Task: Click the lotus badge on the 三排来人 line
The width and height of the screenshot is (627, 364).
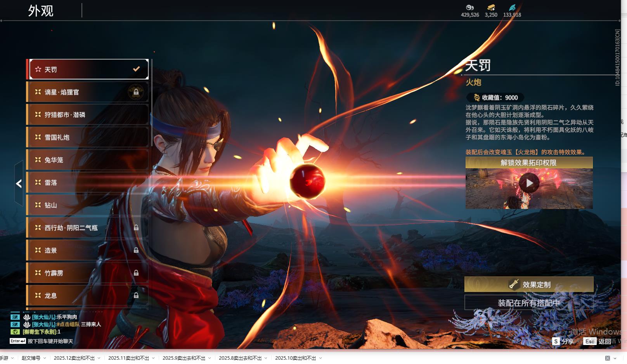Action: pos(27,324)
